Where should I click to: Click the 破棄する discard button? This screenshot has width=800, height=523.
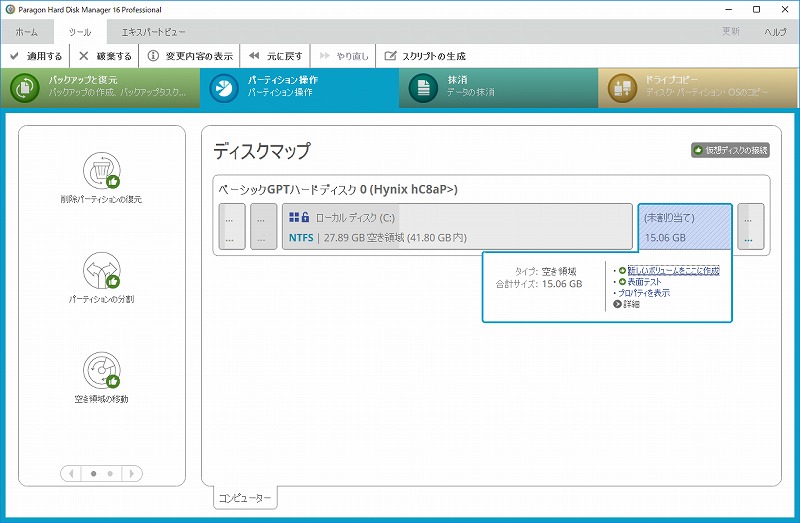pyautogui.click(x=106, y=56)
